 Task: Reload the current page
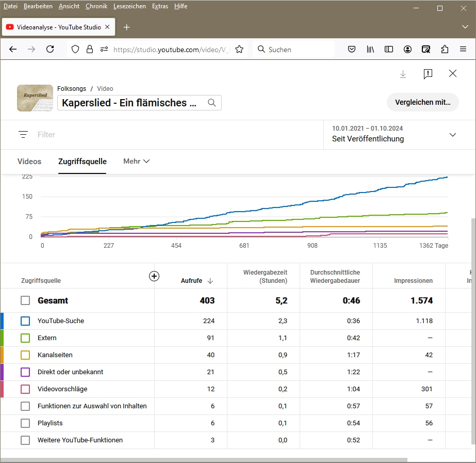tap(50, 49)
